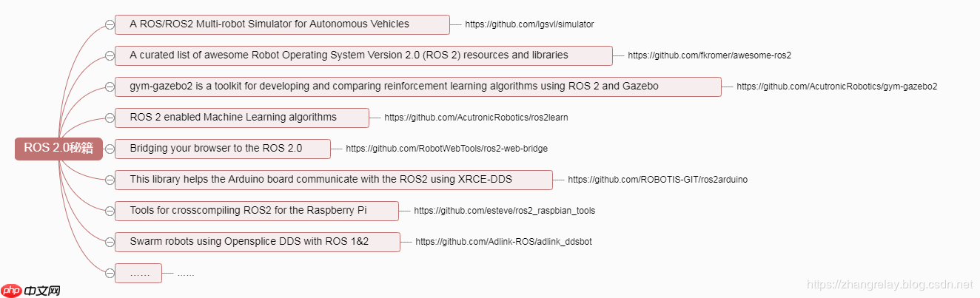
Task: Open the Adlink-ROS/adlink_ddsbot link
Action: coord(503,242)
